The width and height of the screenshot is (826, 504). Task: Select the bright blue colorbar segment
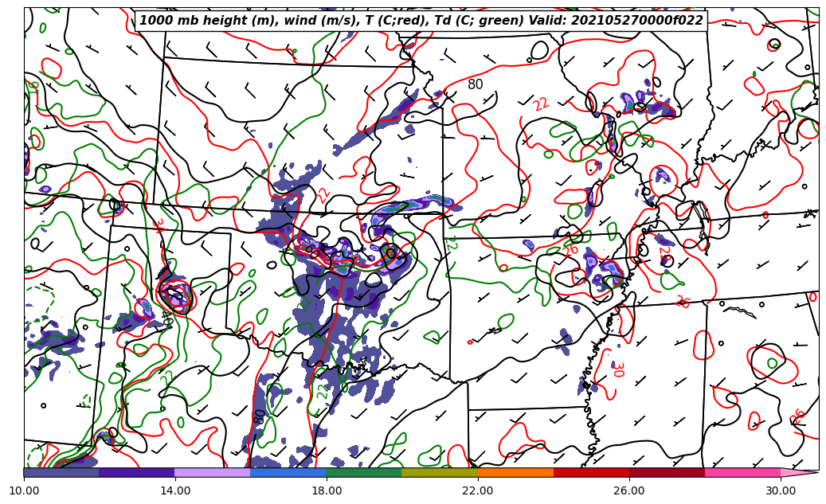click(x=288, y=472)
